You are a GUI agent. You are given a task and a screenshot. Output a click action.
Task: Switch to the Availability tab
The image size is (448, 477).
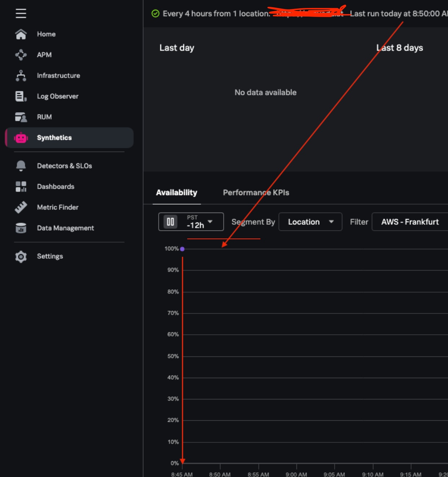click(176, 193)
